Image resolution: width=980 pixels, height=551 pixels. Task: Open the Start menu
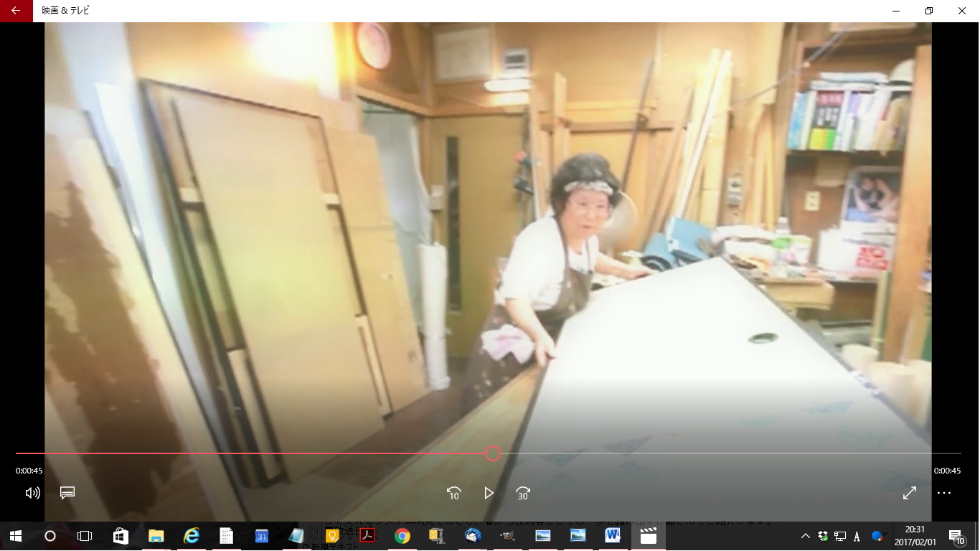(14, 536)
